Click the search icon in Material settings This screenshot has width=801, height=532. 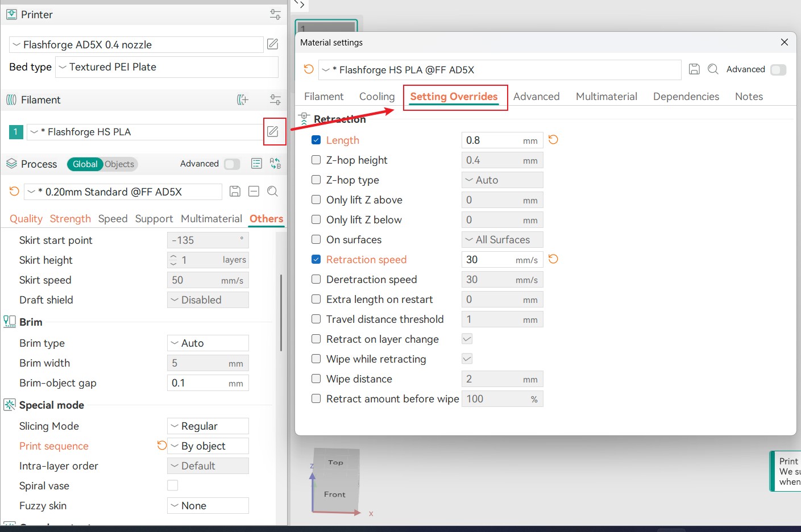click(713, 69)
